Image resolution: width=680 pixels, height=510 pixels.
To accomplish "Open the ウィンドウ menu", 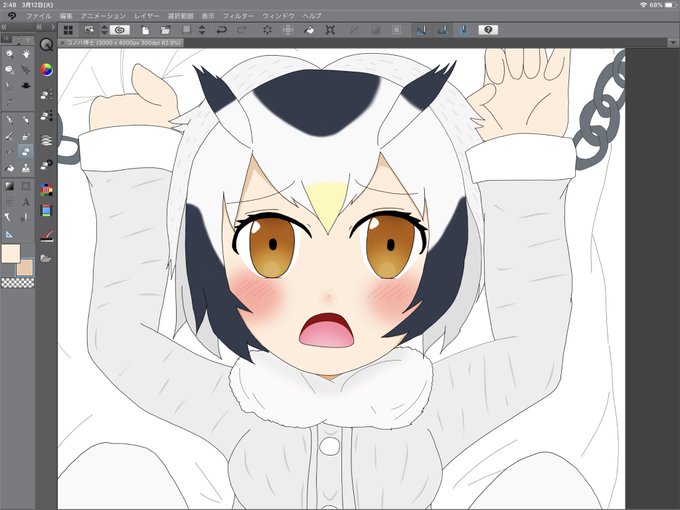I will pos(278,16).
